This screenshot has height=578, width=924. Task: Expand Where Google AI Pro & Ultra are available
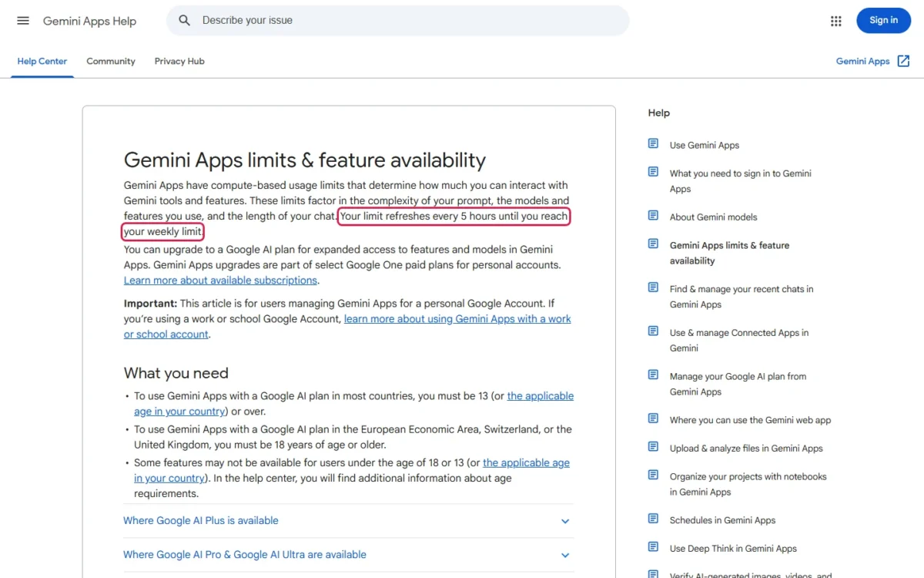(348, 555)
